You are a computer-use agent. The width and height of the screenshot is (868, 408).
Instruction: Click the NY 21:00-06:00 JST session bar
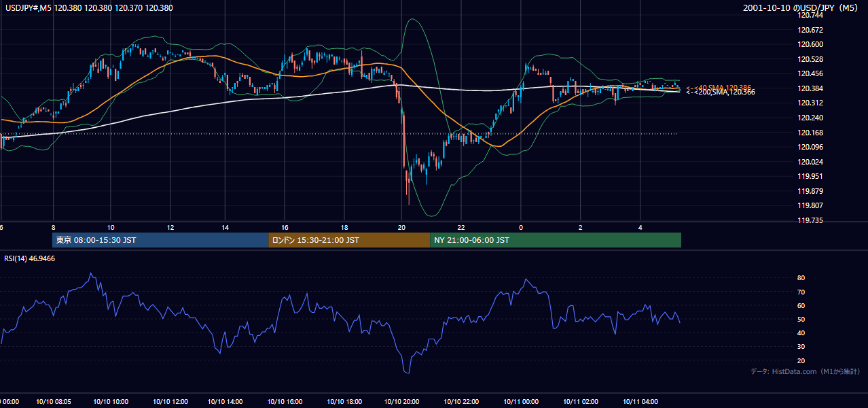pos(556,240)
